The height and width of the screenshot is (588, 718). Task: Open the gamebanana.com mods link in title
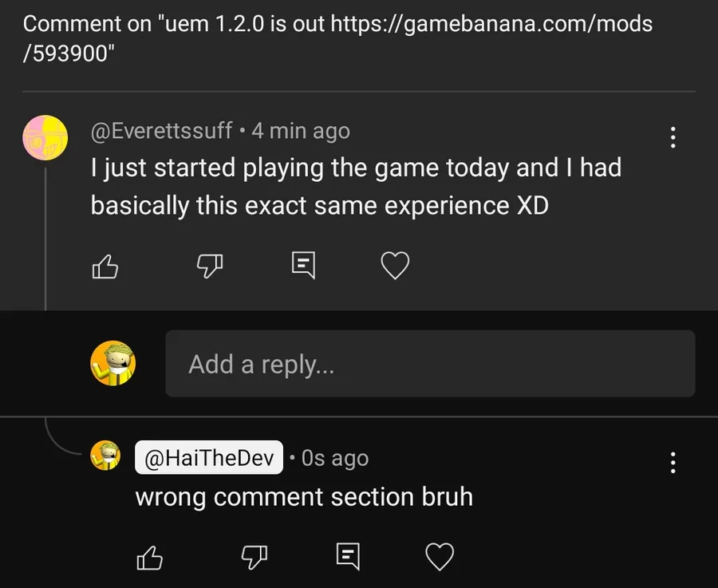[491, 23]
